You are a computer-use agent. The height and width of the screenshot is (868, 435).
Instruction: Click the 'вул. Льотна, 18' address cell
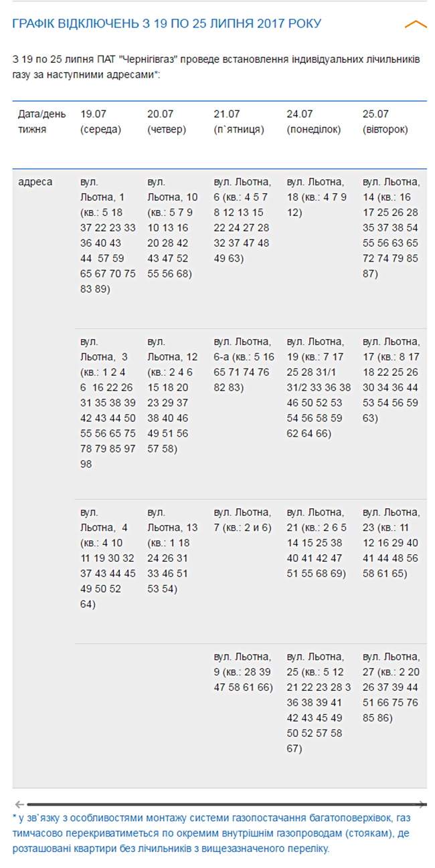317,197
